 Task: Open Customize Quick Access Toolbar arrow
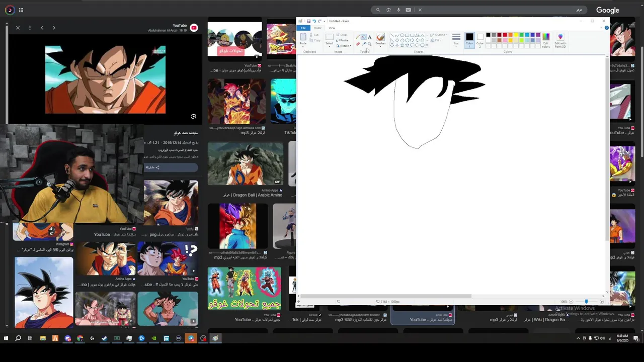click(x=325, y=22)
